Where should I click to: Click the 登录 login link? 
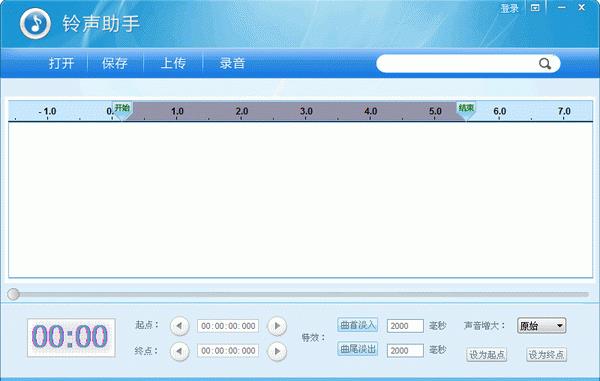[509, 8]
